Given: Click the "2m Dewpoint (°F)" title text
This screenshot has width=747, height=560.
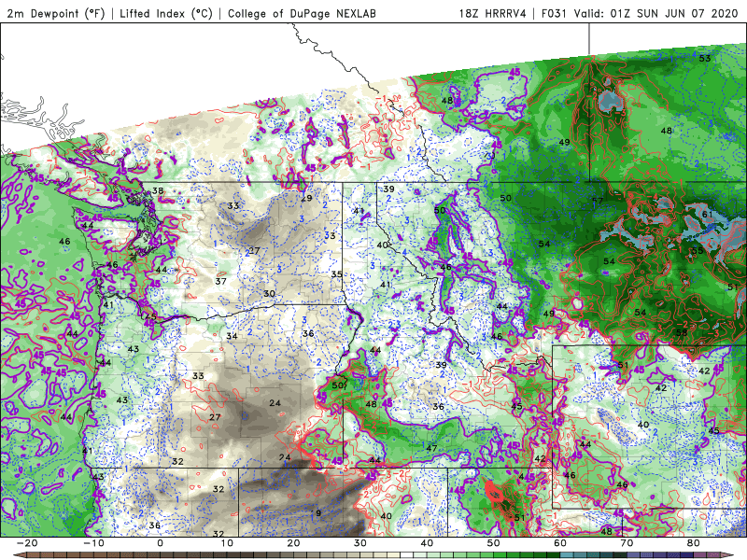Looking at the screenshot, I should pos(56,13).
